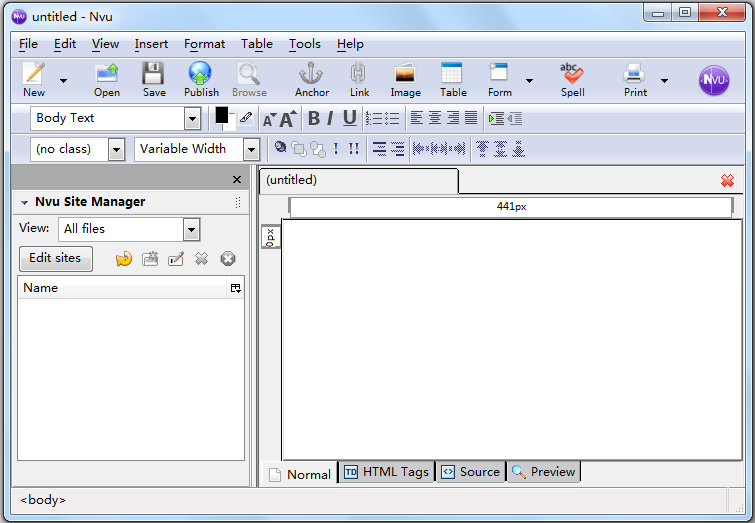The width and height of the screenshot is (755, 523).
Task: Click the Image insert icon
Action: pos(405,75)
